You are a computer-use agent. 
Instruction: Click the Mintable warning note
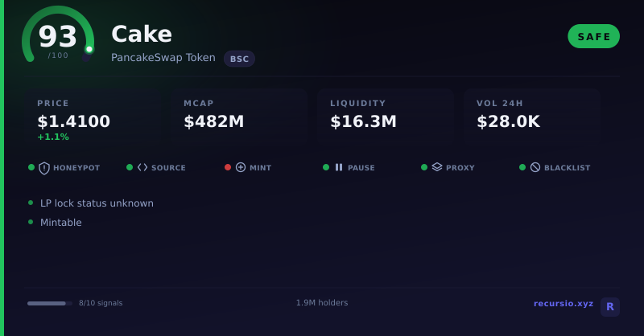coord(61,223)
